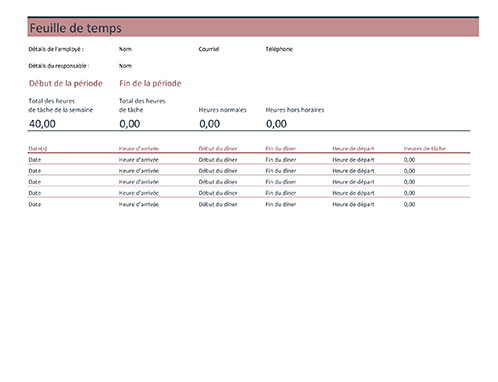498x382 pixels.
Task: Select the "Fin du dîner" column header
Action: (x=281, y=148)
